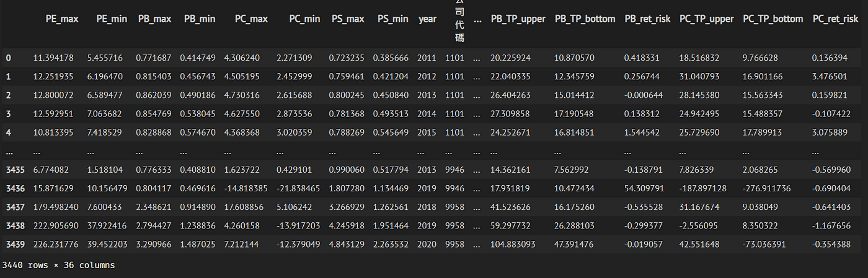Select the cell containing 226.231776

click(53, 244)
